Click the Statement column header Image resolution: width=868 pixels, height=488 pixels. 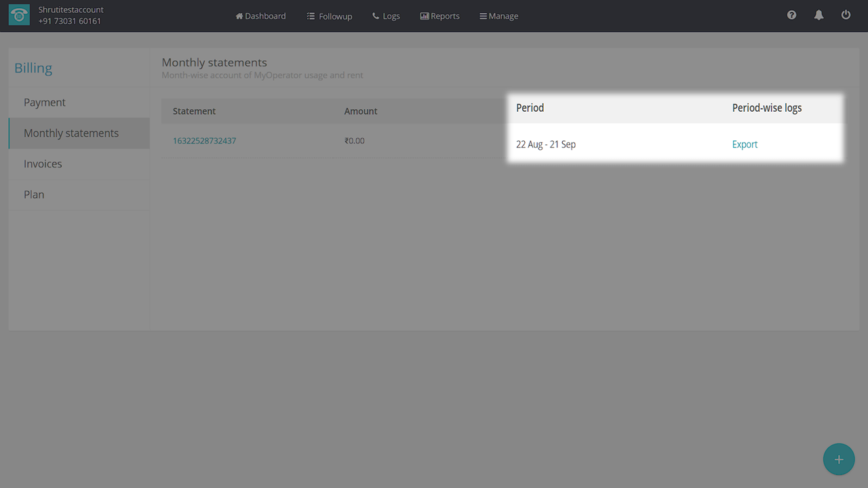pos(194,111)
